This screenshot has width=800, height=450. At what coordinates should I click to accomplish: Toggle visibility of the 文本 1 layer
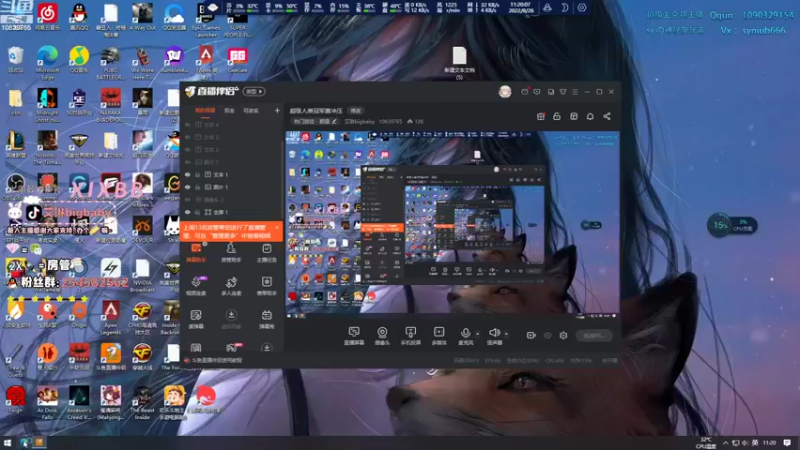[188, 174]
